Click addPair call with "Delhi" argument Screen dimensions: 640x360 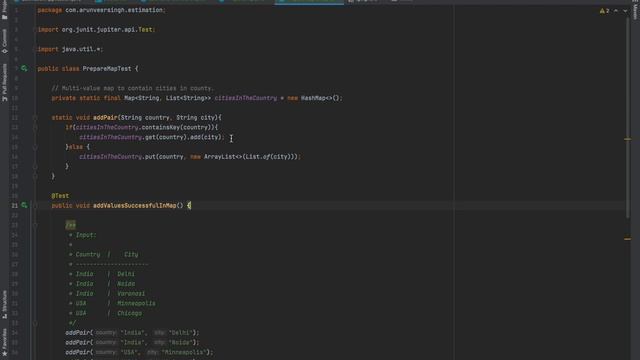pyautogui.click(x=132, y=333)
